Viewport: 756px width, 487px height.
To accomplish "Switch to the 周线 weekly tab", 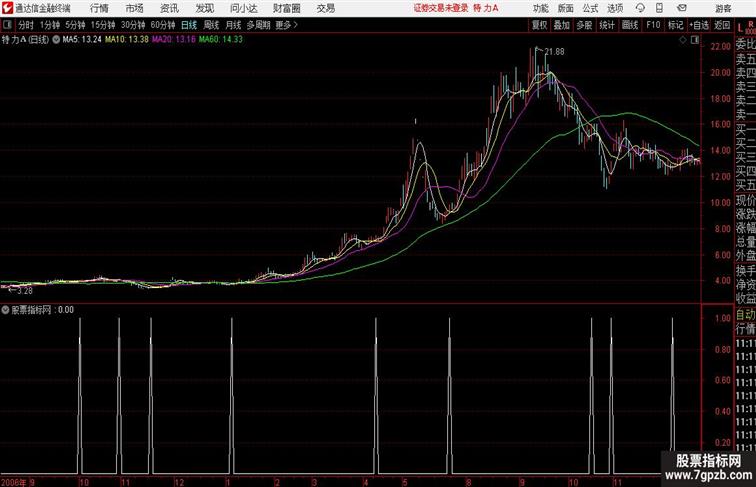I will [211, 25].
